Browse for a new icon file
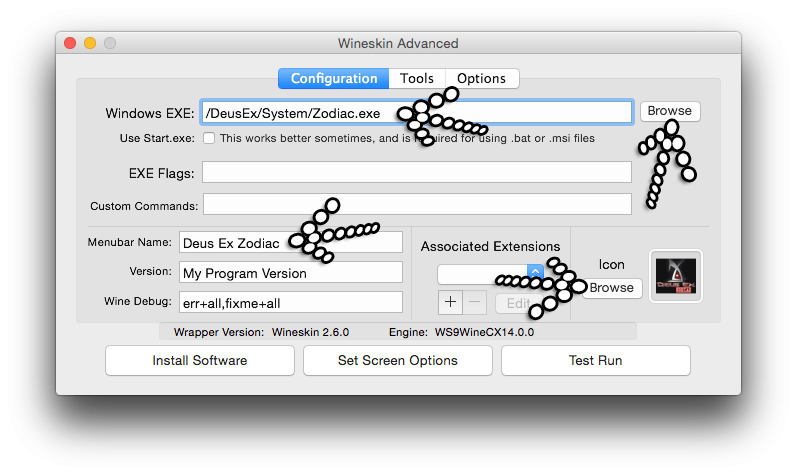 coord(611,288)
